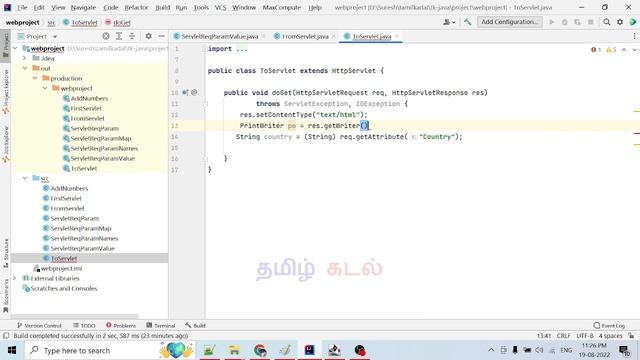Select ServletReqParamMap in out folder
The image size is (640, 360).
[100, 138]
